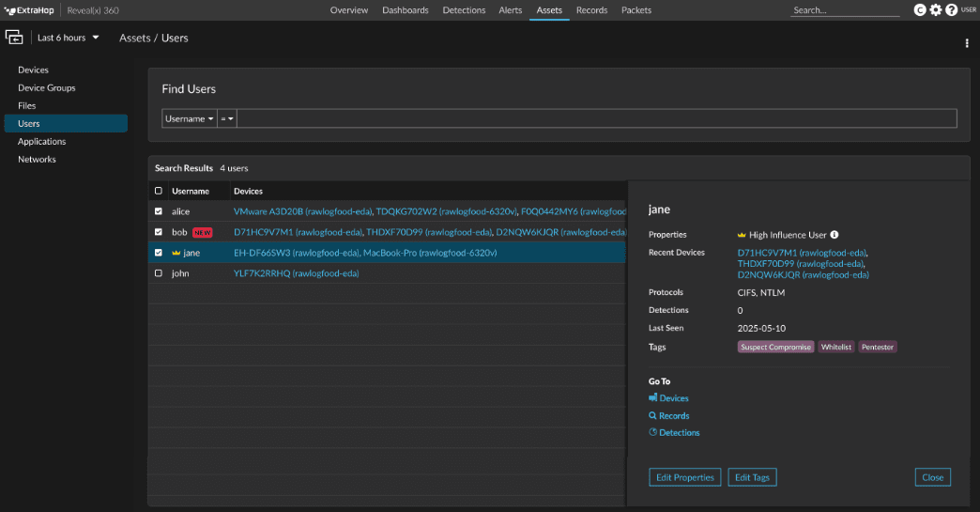Click the global Search field

tap(845, 10)
